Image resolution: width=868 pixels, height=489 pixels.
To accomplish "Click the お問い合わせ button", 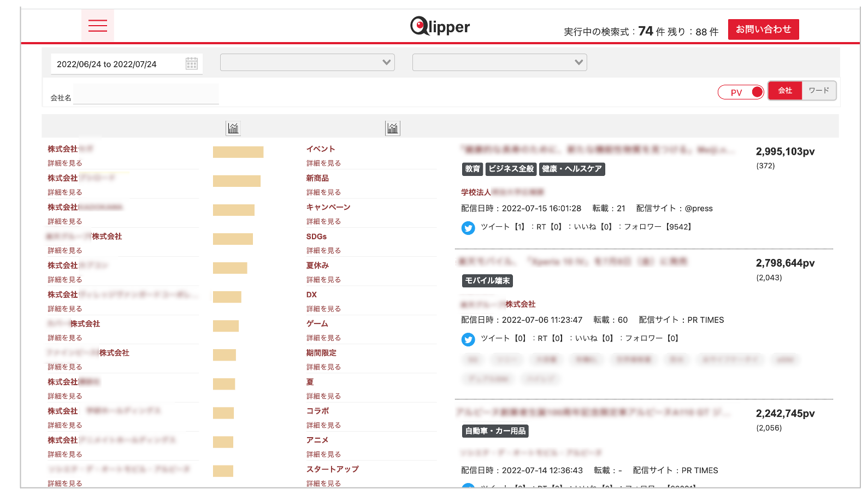I will pos(763,30).
